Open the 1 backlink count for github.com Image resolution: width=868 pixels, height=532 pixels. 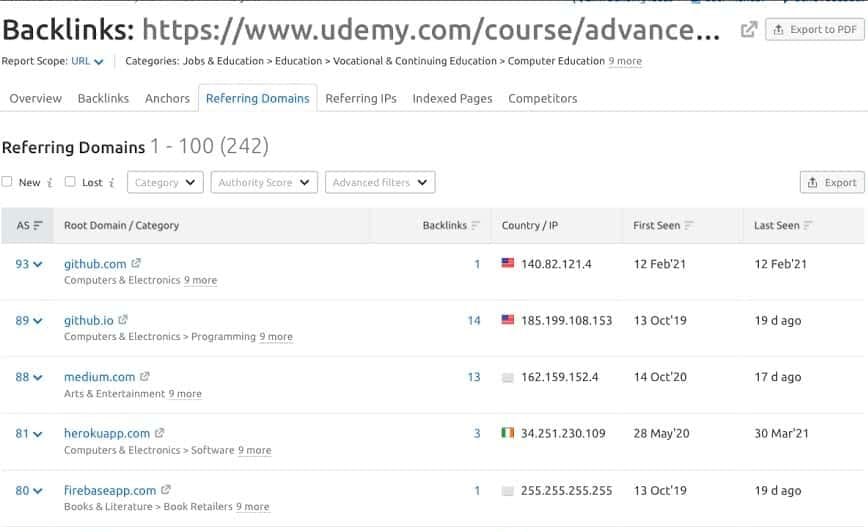coord(477,264)
